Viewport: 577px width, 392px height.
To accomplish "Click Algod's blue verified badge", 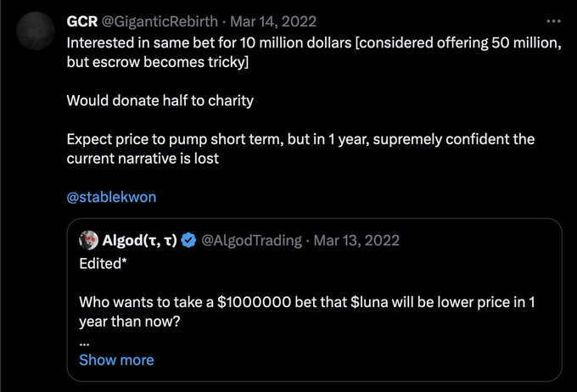I will [x=188, y=240].
